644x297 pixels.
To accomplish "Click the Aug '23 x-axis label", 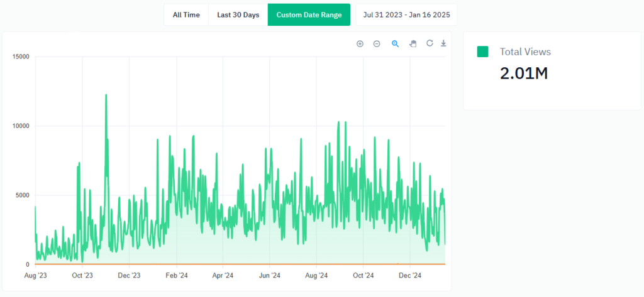I will coord(35,275).
